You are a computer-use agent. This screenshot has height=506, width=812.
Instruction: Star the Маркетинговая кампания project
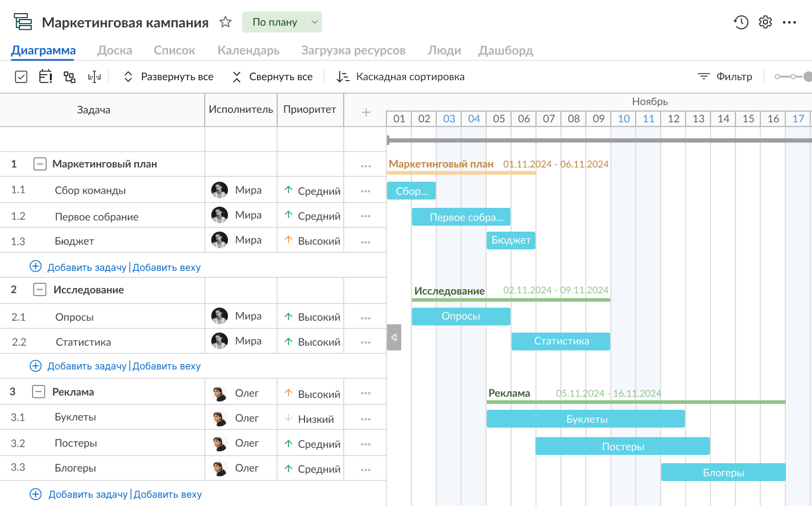point(226,22)
